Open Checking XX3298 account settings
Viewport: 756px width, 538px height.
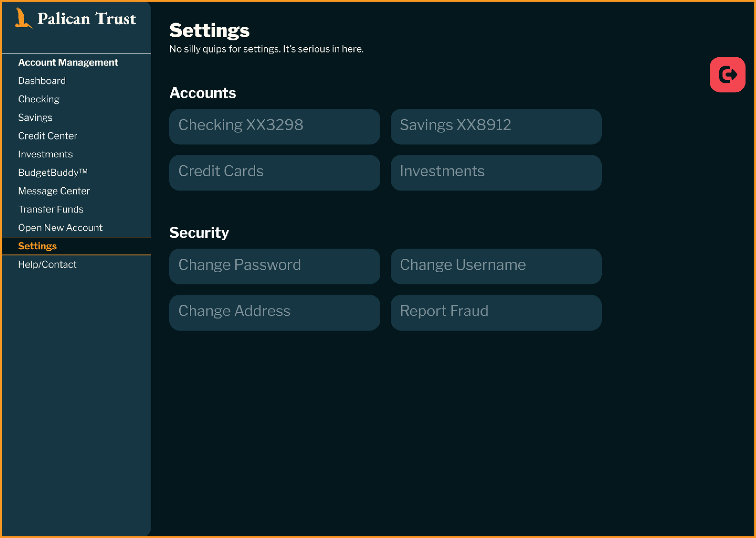[274, 127]
